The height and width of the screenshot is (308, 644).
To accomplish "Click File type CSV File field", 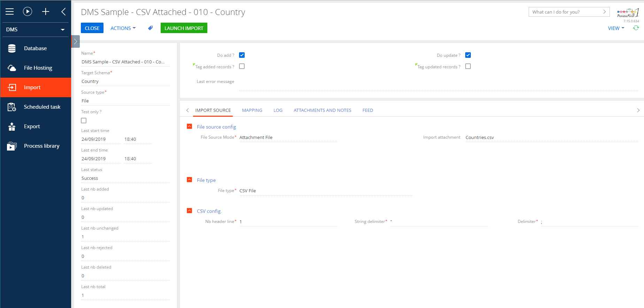I will pos(325,191).
